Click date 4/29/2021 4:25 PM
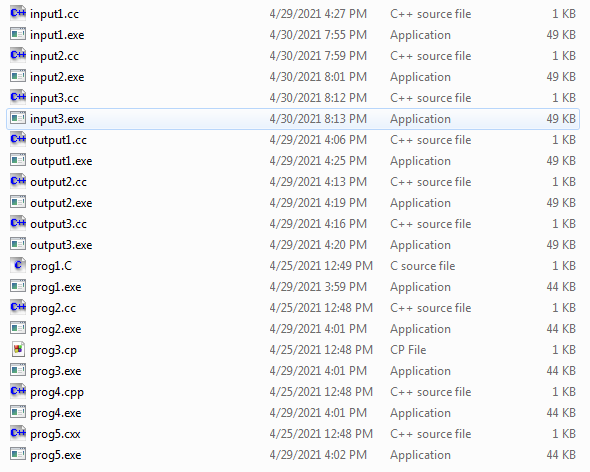590x472 pixels. (318, 161)
